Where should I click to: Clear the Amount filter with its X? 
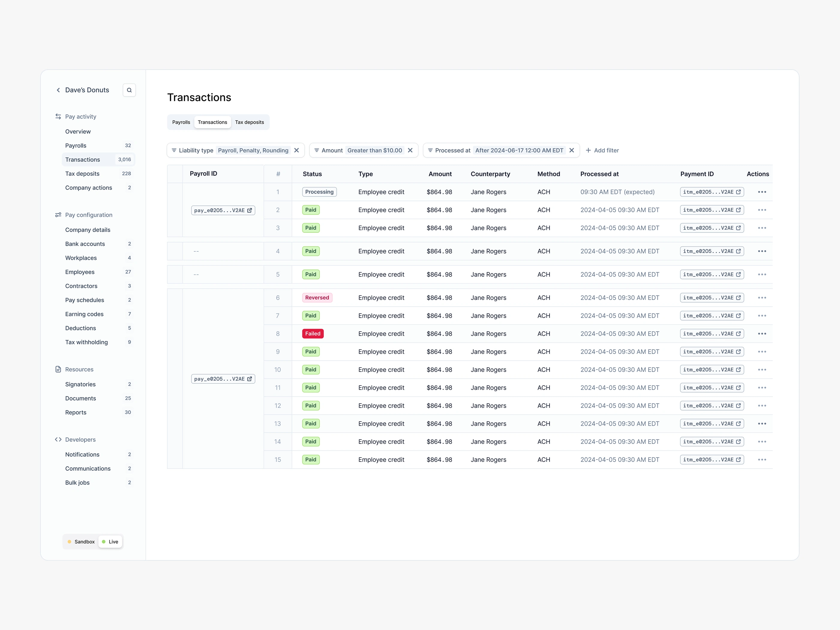click(x=410, y=150)
